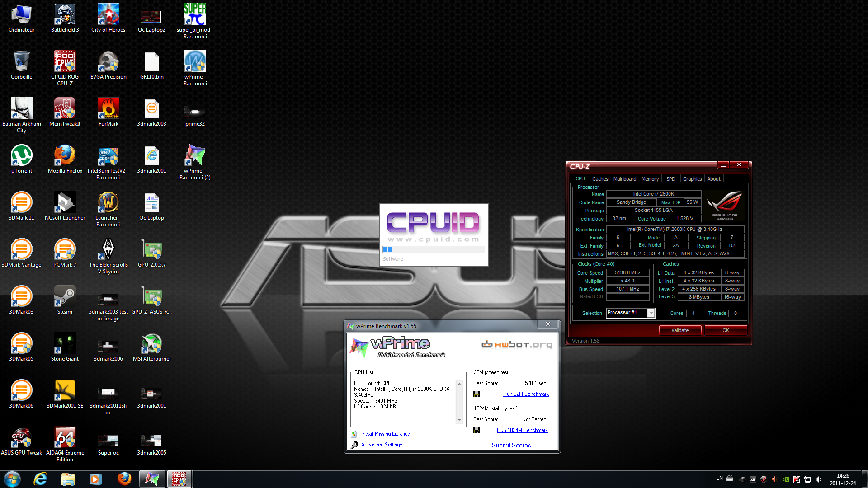This screenshot has width=868, height=488.
Task: Open the SPD tab in CPU-Z
Action: (x=670, y=179)
